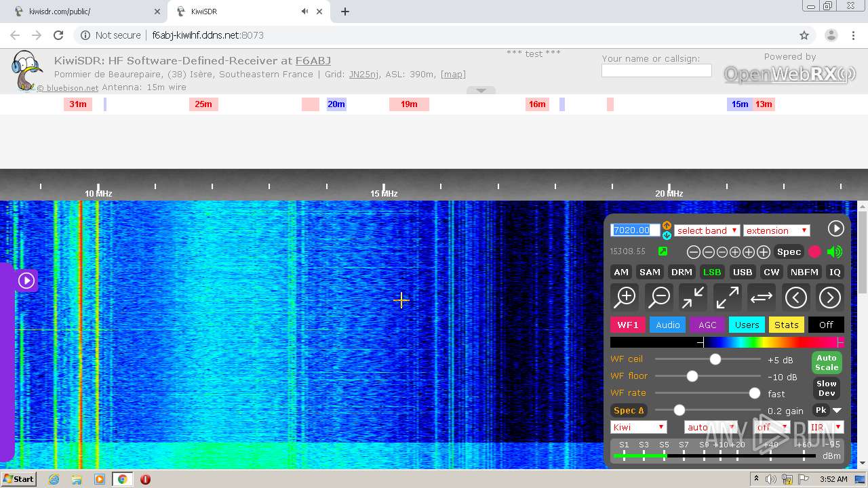Click the horizontal double-arrow passband icon
Screen dimensions: 868x488
762,297
